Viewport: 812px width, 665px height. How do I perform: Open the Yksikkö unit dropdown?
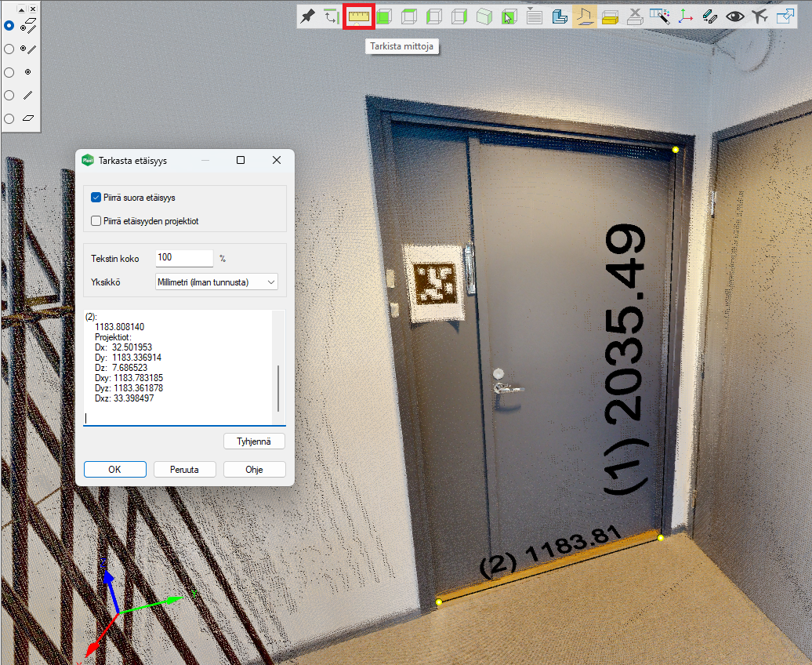tap(216, 282)
